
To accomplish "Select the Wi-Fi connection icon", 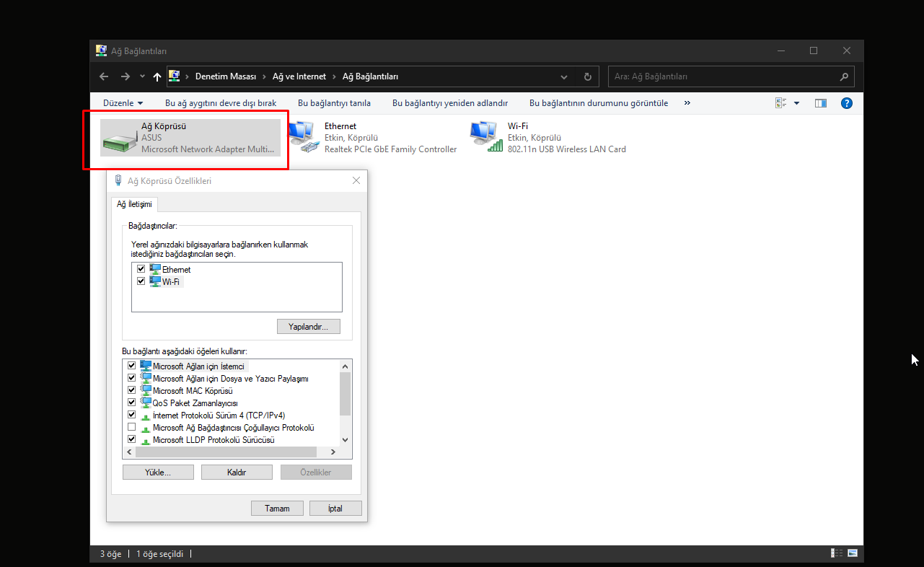I will tap(485, 138).
